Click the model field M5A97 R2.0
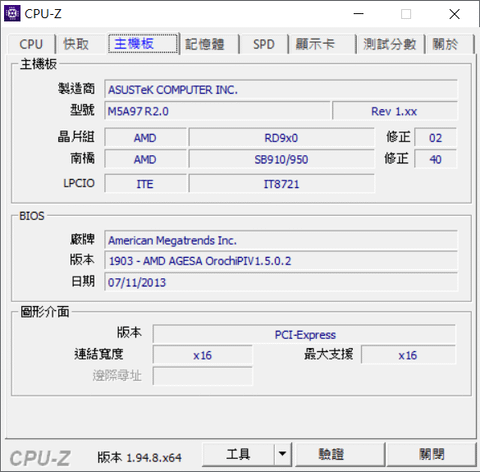Viewport: 480px width, 472px height. tap(217, 111)
